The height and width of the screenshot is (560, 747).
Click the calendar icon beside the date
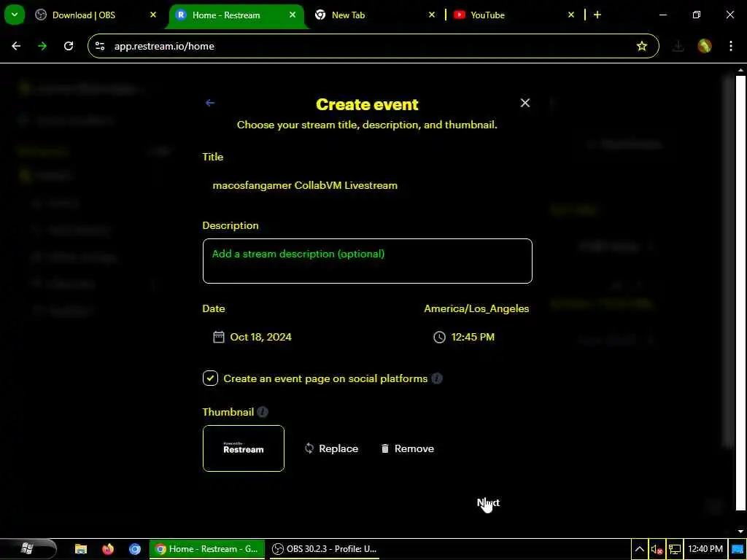pyautogui.click(x=219, y=337)
